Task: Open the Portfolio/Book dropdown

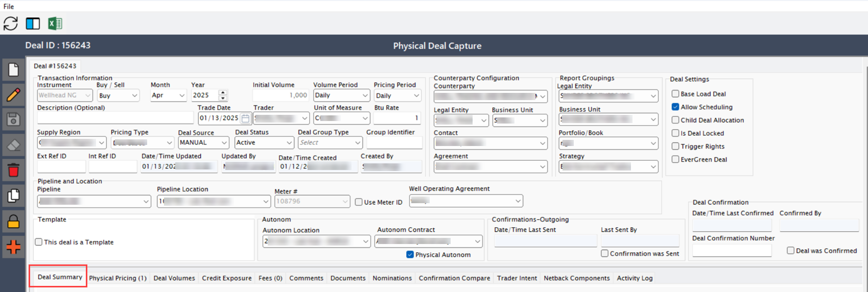Action: point(608,143)
